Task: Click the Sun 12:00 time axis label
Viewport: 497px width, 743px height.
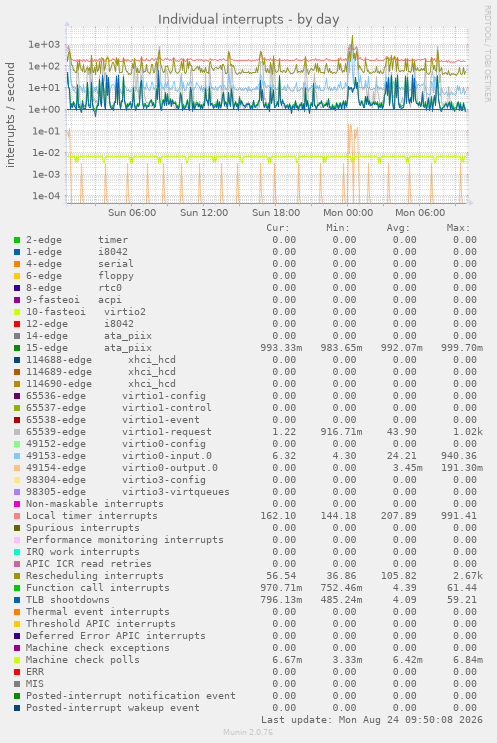Action: pos(204,213)
